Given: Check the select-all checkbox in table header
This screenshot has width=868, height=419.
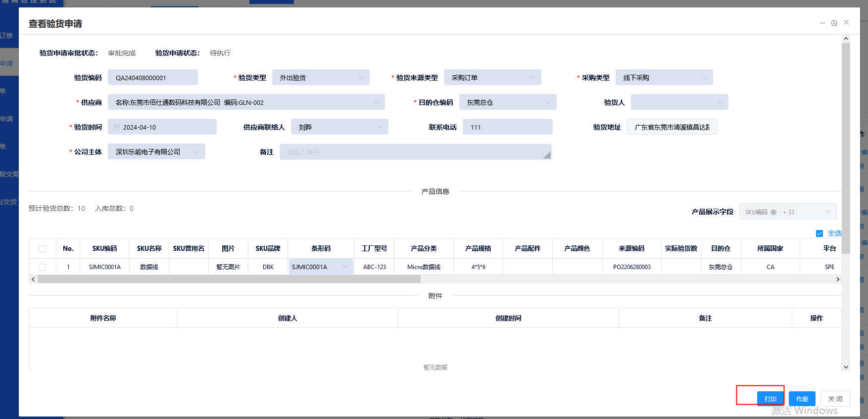Looking at the screenshot, I should point(43,249).
